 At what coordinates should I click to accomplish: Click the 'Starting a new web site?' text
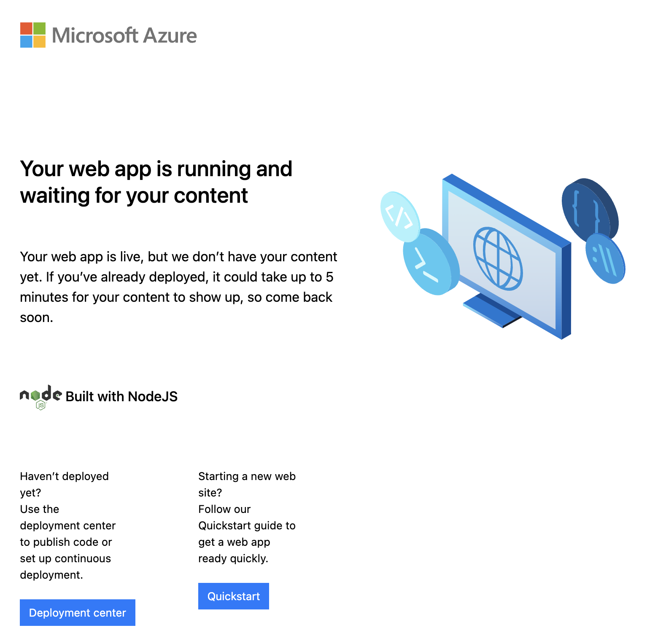(247, 484)
